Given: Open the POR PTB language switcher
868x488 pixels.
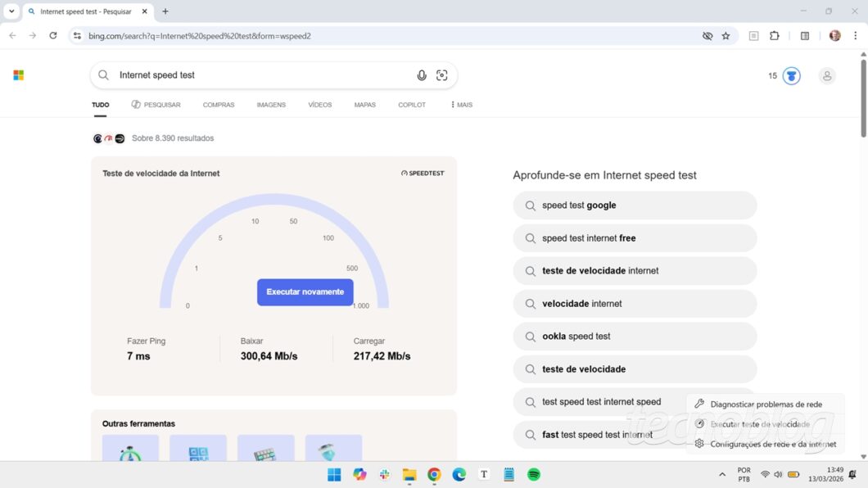Looking at the screenshot, I should coord(744,474).
